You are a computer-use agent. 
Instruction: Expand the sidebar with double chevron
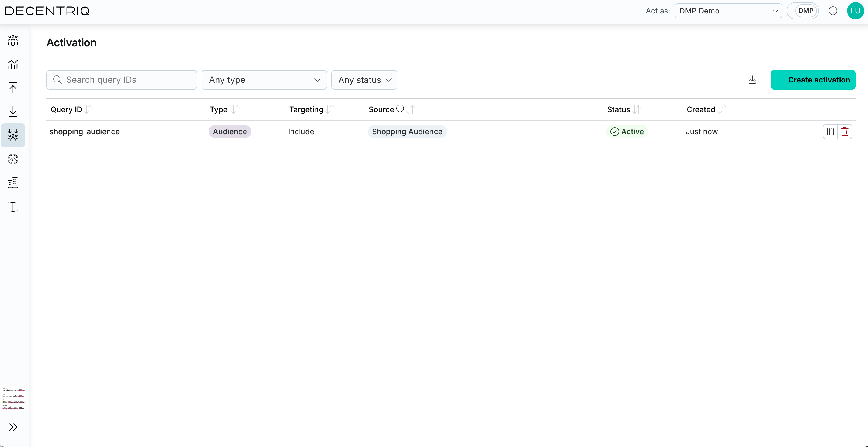[13, 427]
